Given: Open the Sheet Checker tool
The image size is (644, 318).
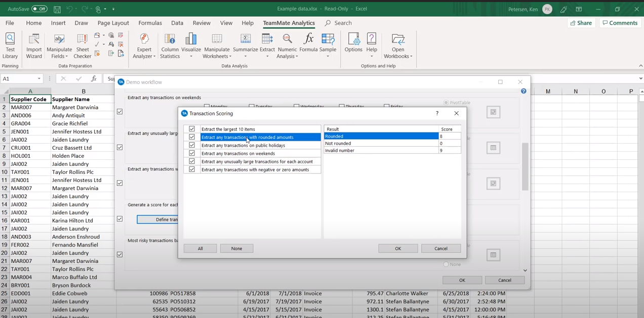Looking at the screenshot, I should [x=82, y=46].
